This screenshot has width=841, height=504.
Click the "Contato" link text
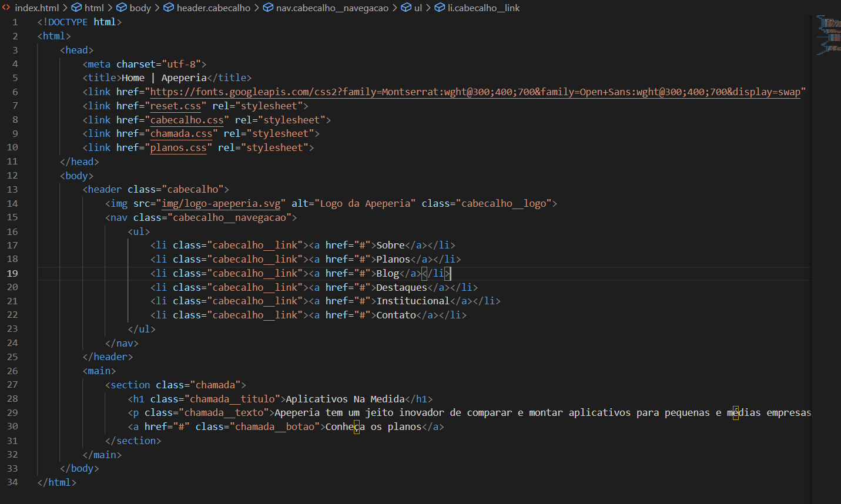[x=396, y=315]
